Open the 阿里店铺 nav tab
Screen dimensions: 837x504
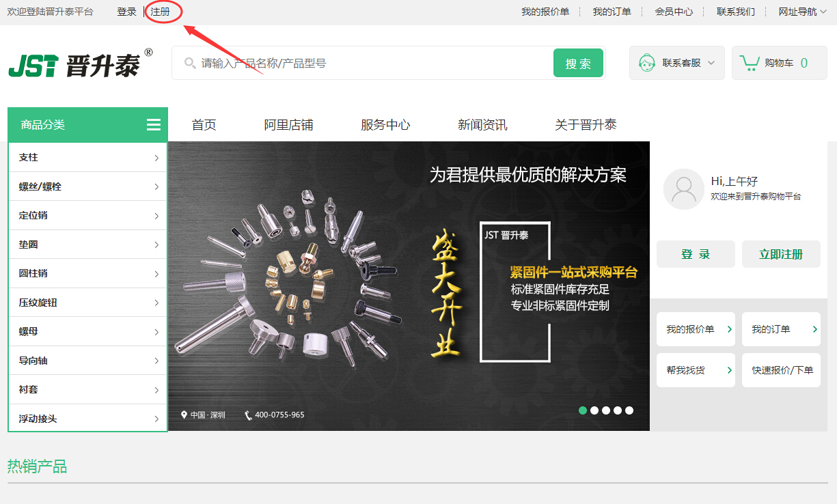pos(288,125)
